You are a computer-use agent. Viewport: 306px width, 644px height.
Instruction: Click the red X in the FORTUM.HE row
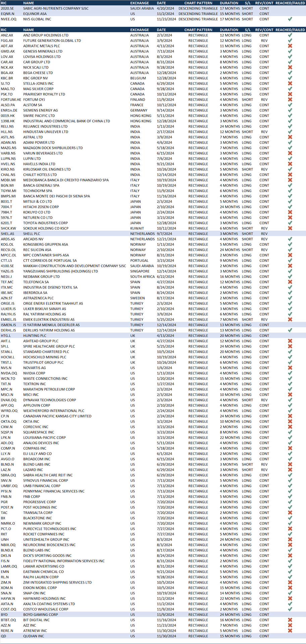click(290, 100)
